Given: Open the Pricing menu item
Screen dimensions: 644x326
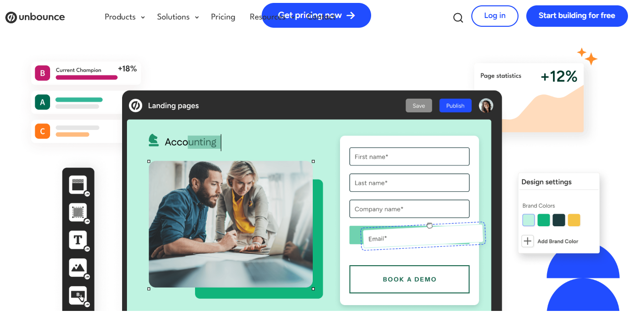Looking at the screenshot, I should (x=223, y=17).
